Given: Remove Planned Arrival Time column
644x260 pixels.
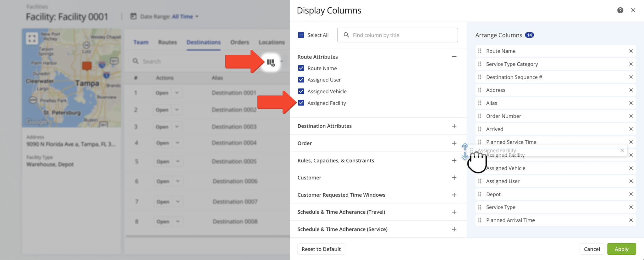Looking at the screenshot, I should pyautogui.click(x=630, y=220).
